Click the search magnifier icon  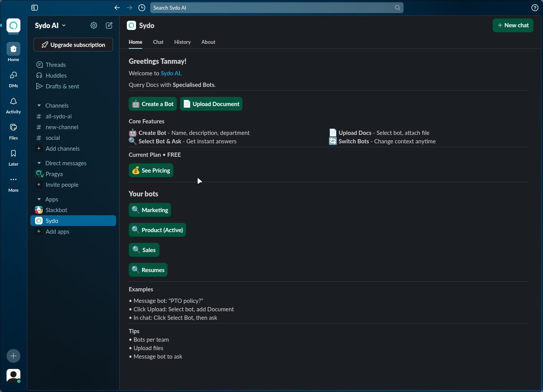point(397,8)
